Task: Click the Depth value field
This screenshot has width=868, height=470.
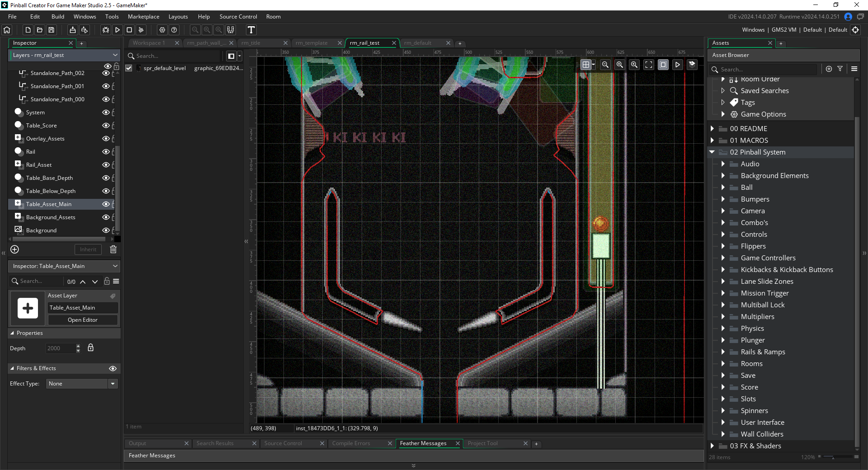Action: (60, 348)
